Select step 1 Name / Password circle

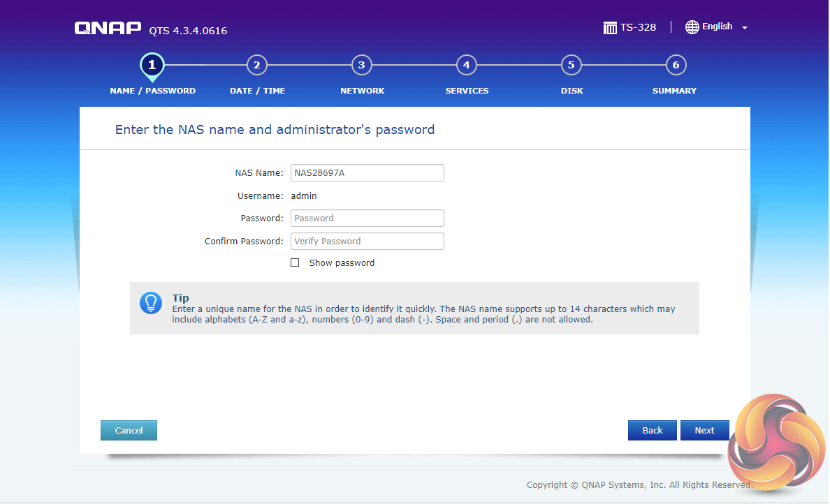152,66
